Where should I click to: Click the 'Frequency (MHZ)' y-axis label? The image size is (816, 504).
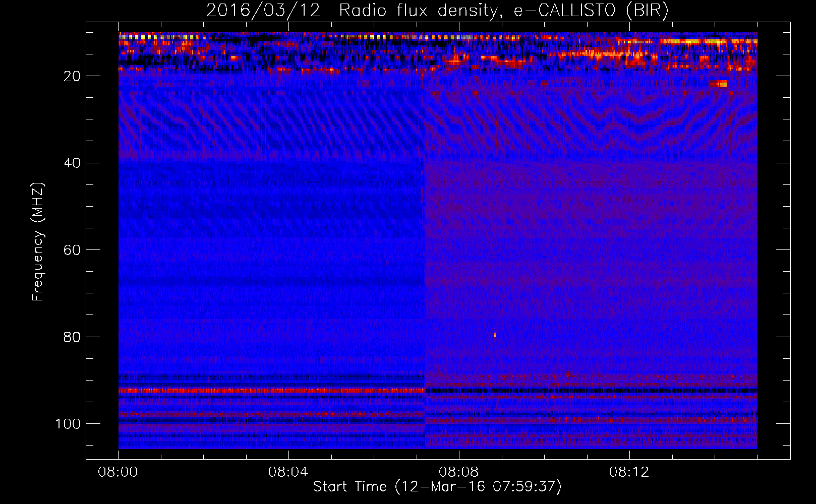pyautogui.click(x=38, y=242)
